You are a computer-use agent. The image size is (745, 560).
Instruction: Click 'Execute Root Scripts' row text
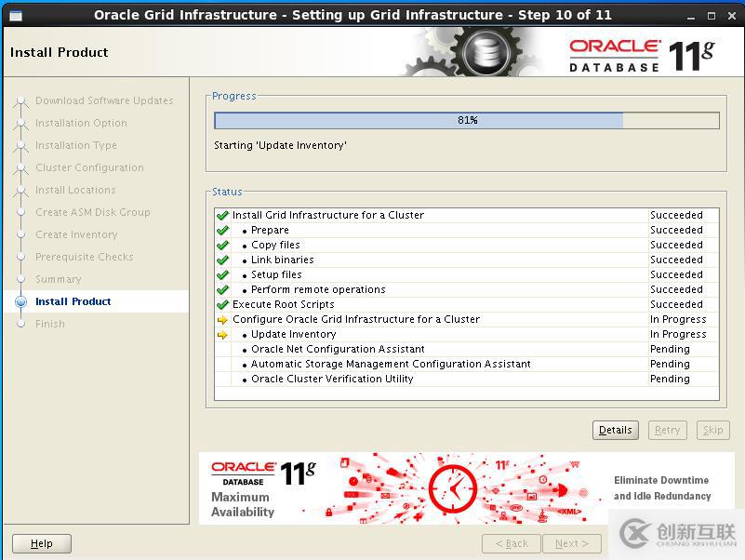283,305
